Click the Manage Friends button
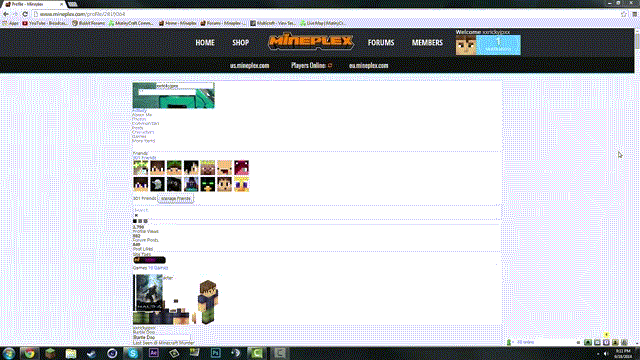Viewport: 640px width, 360px height. [176, 199]
